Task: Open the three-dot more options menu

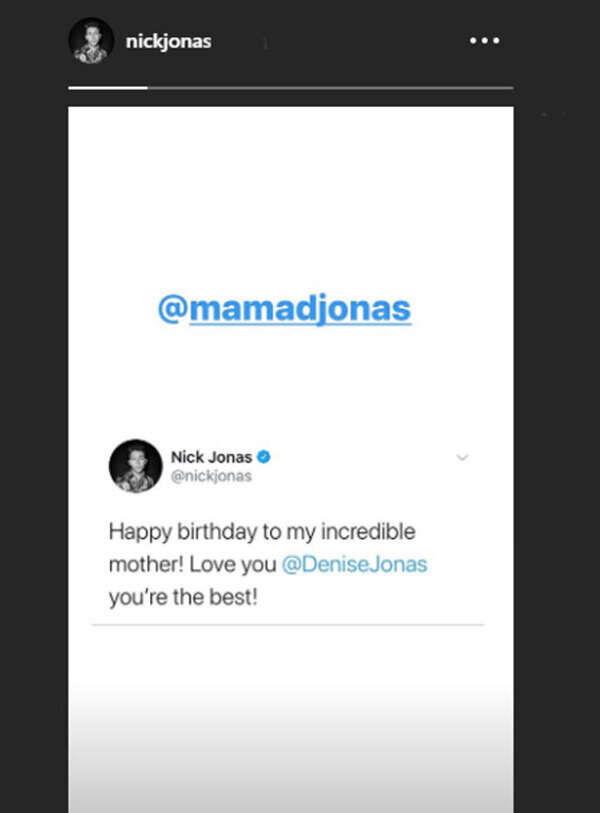Action: 484,41
